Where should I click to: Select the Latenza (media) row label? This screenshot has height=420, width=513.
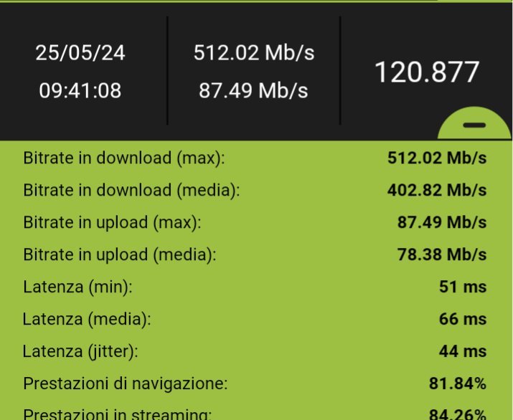pyautogui.click(x=85, y=319)
